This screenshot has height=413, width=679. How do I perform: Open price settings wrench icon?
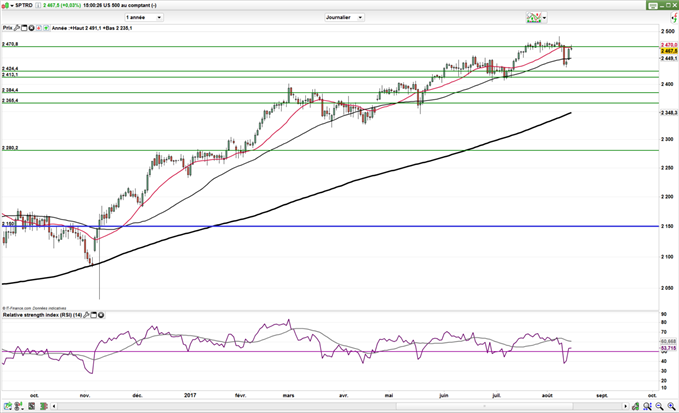(17, 28)
